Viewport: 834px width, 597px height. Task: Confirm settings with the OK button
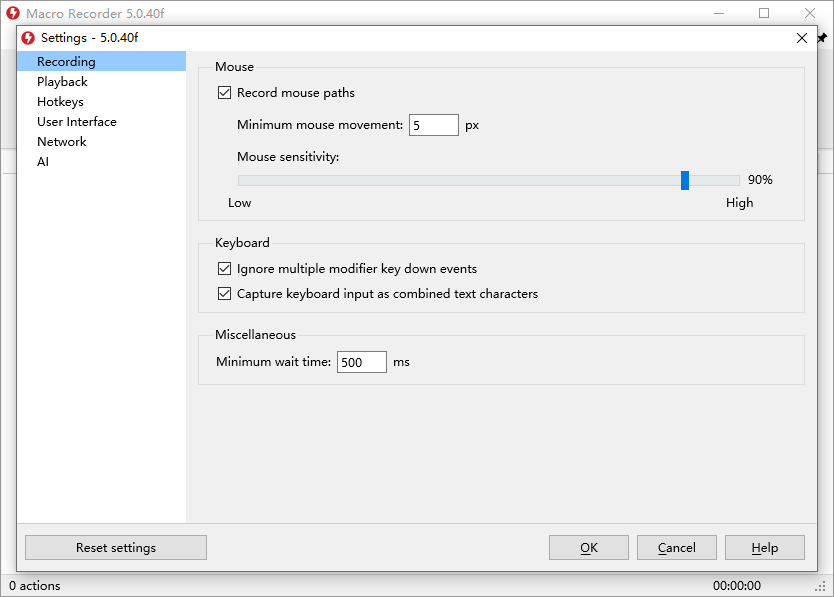click(589, 548)
